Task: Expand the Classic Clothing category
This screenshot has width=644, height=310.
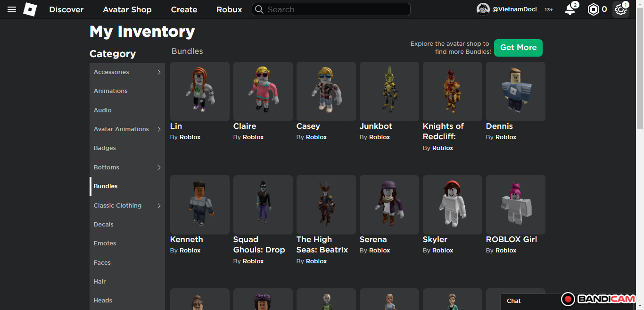Action: point(159,206)
